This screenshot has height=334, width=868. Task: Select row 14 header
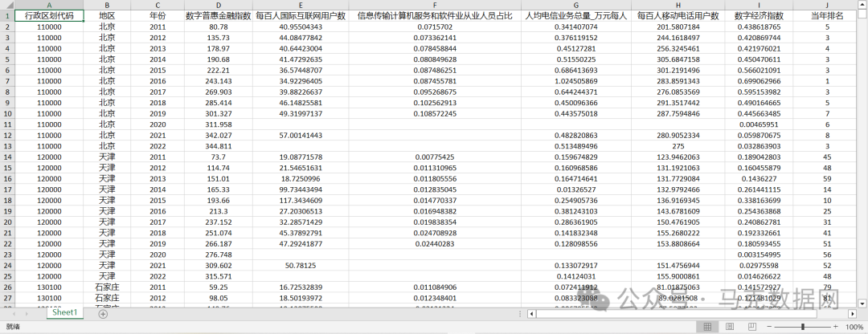[7, 157]
